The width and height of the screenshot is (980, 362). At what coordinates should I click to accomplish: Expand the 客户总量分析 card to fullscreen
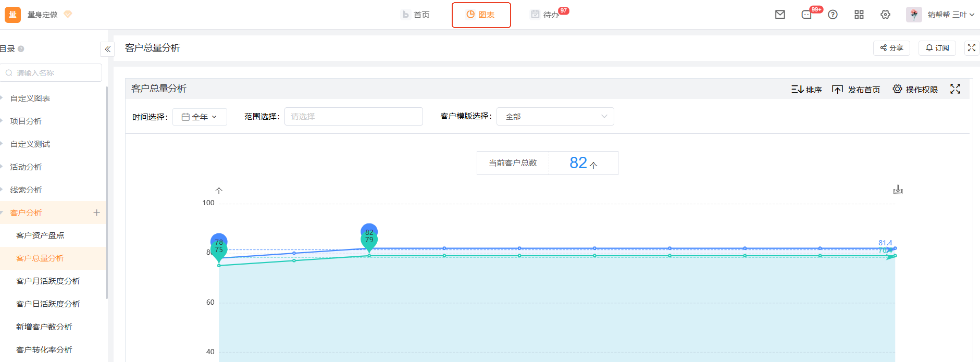[x=955, y=89]
